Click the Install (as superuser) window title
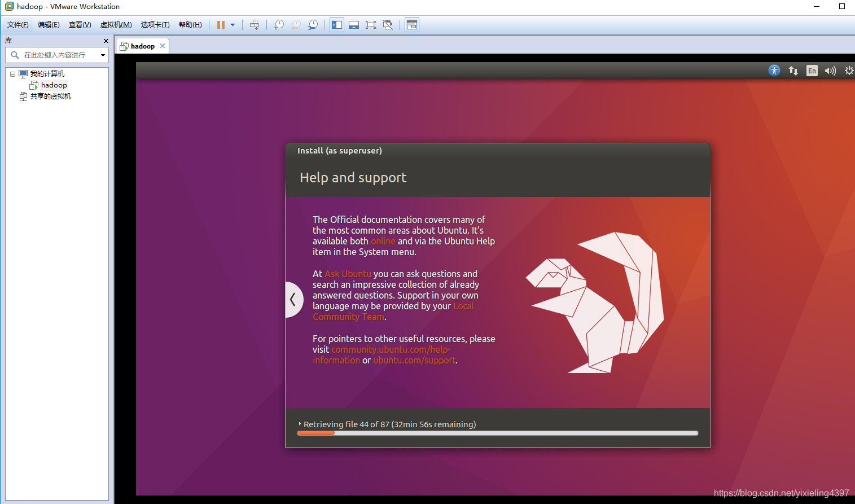Image resolution: width=855 pixels, height=504 pixels. pos(340,151)
